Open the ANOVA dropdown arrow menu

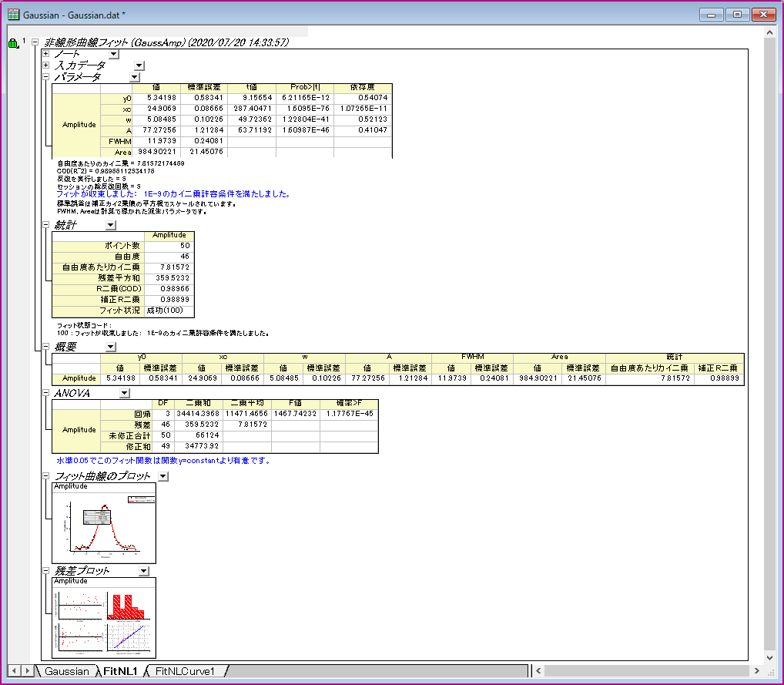pos(125,393)
